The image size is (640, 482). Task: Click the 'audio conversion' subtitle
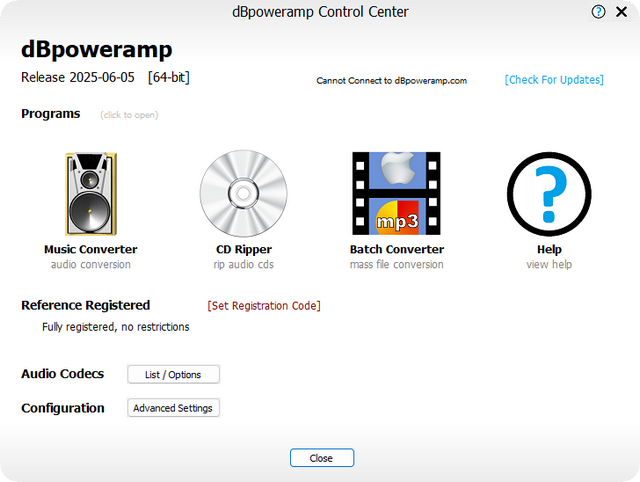[x=91, y=264]
